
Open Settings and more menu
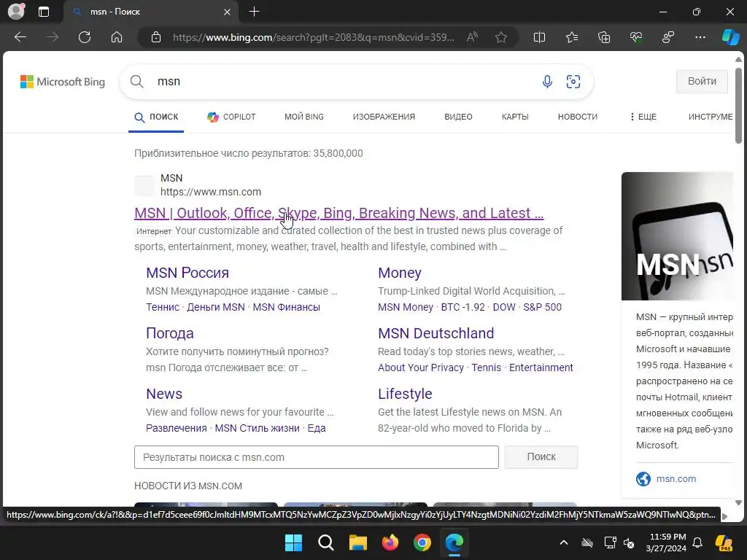coord(700,37)
